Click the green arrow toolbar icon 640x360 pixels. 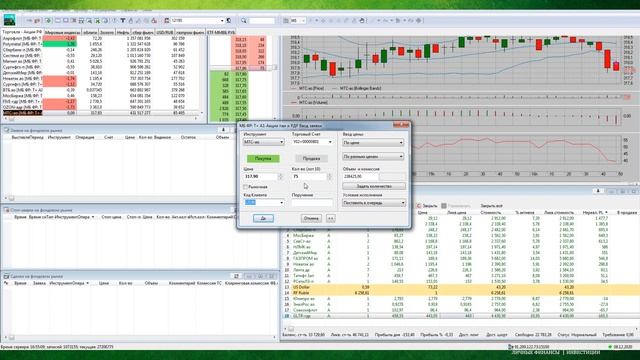(x=48, y=20)
